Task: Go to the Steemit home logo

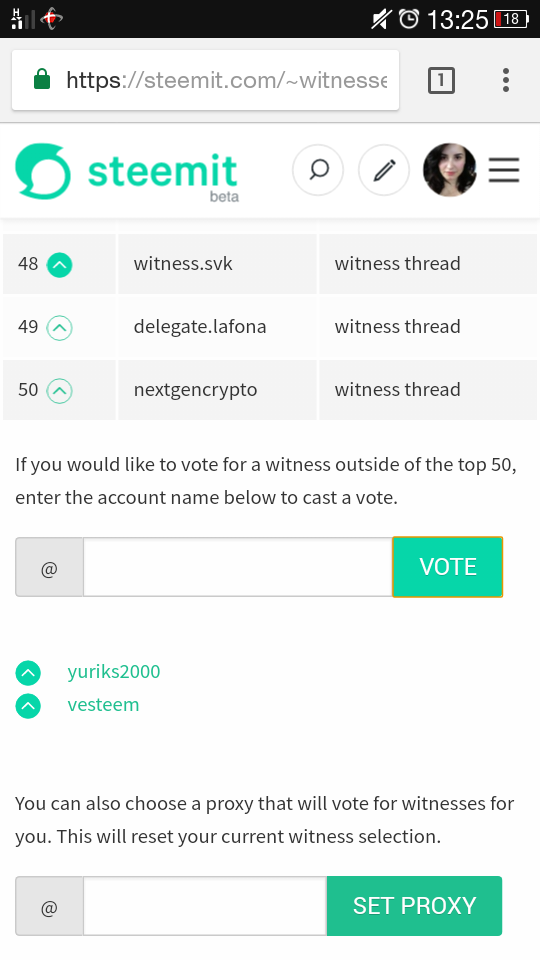Action: tap(127, 172)
